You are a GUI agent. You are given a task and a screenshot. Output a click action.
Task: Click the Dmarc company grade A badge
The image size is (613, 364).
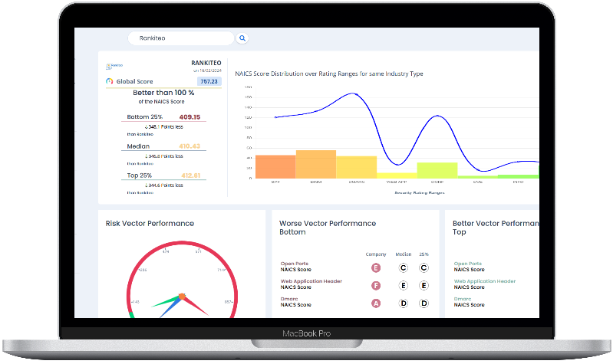pos(376,303)
